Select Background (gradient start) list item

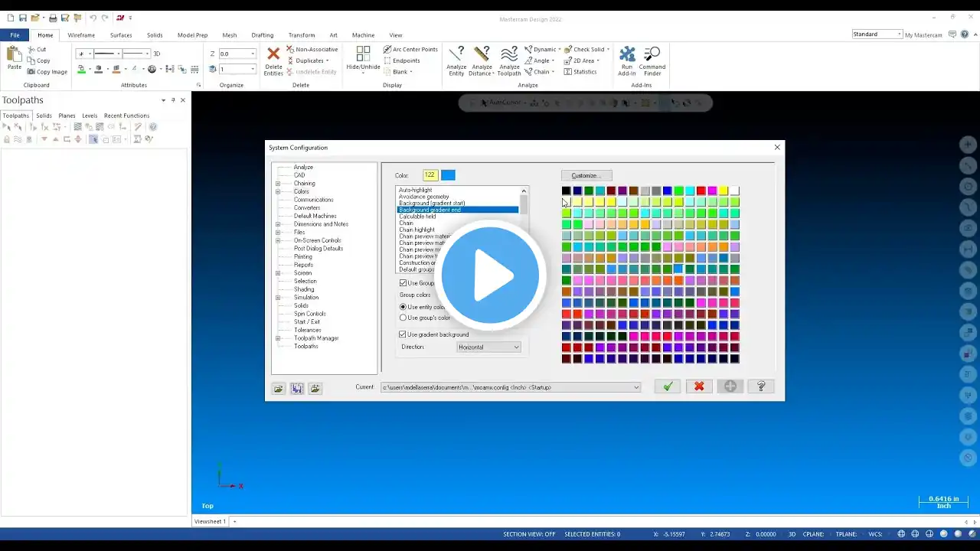pyautogui.click(x=432, y=204)
